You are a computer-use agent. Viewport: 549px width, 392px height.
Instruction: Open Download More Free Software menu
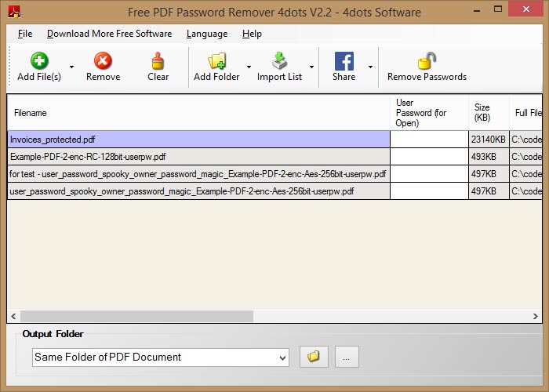[x=109, y=34]
